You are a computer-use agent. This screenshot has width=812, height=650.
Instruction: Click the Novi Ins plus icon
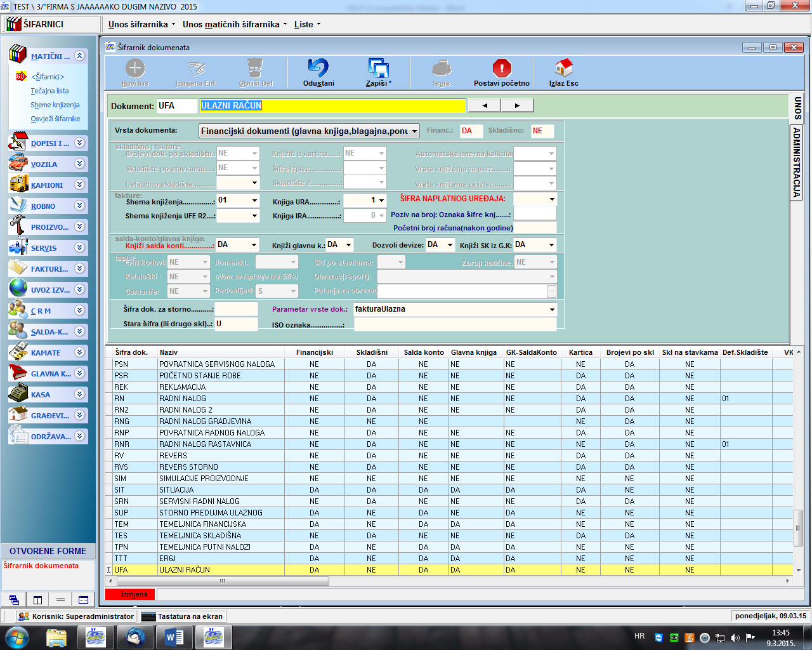coord(135,68)
